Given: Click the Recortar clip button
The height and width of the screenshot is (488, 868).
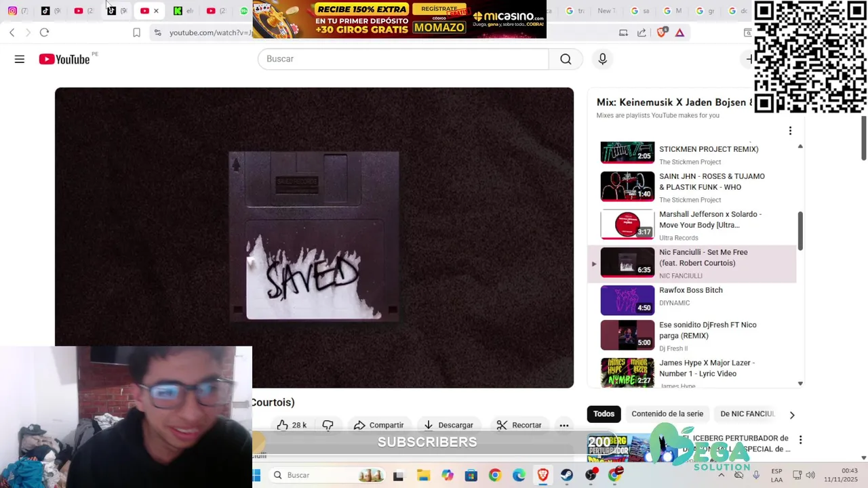Looking at the screenshot, I should 519,425.
